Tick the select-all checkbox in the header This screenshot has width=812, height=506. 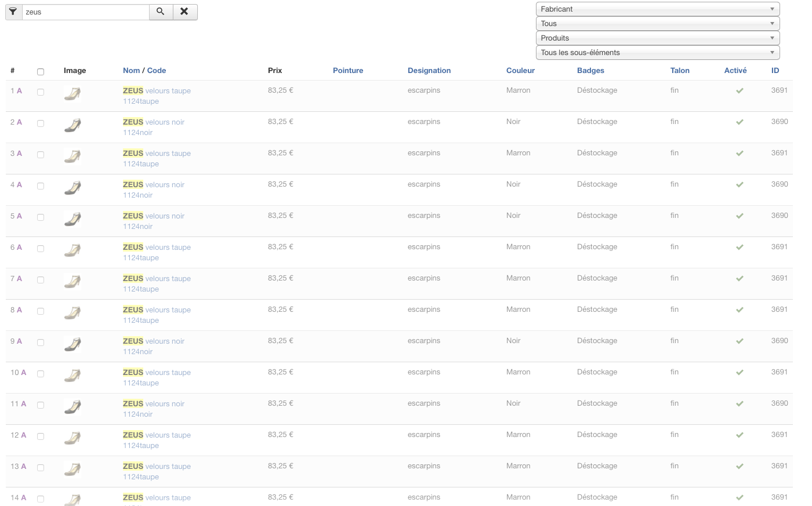click(x=41, y=72)
